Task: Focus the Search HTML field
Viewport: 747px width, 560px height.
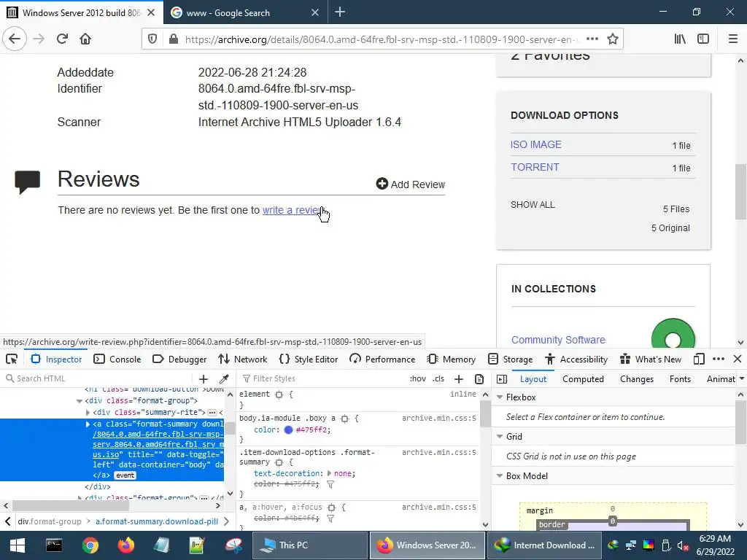Action: click(x=98, y=378)
